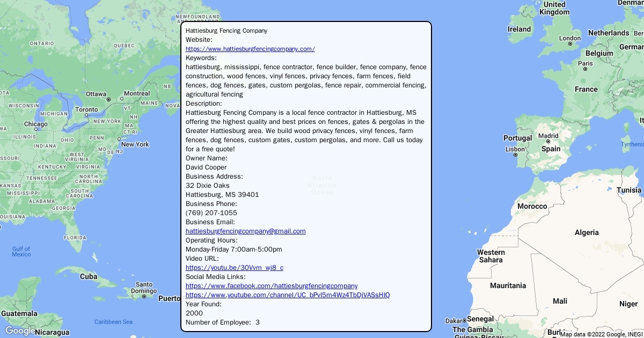Image resolution: width=644 pixels, height=338 pixels.
Task: Click the Quebec province label
Action: pyautogui.click(x=124, y=46)
